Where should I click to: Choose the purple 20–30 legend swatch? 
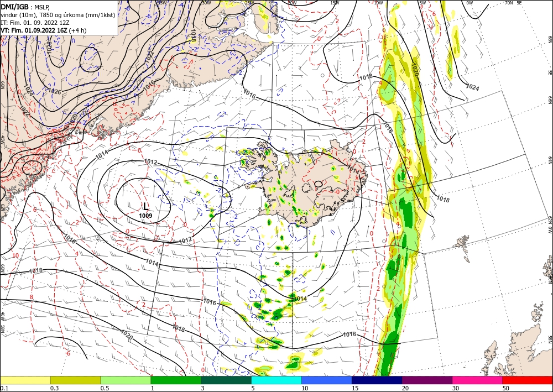(x=427, y=380)
